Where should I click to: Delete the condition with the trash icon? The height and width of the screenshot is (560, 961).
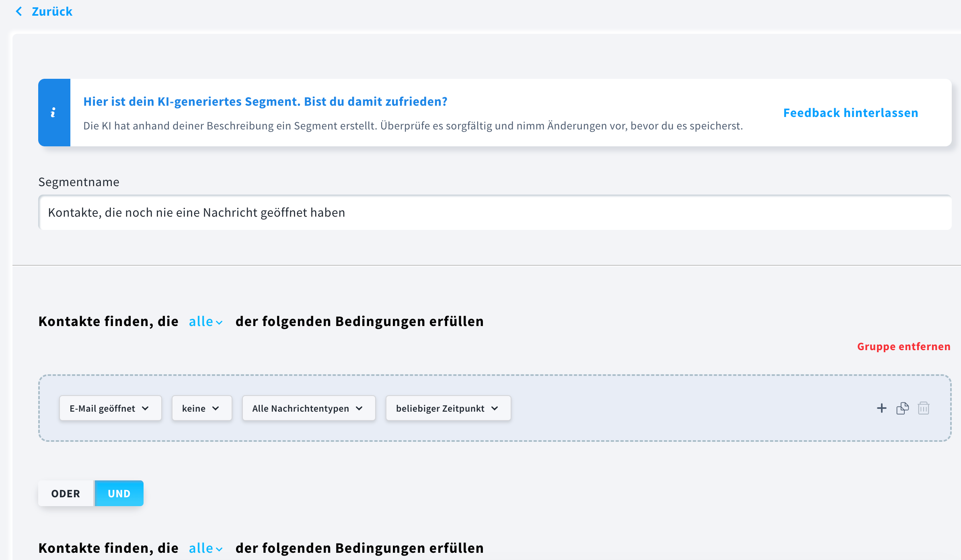tap(923, 408)
